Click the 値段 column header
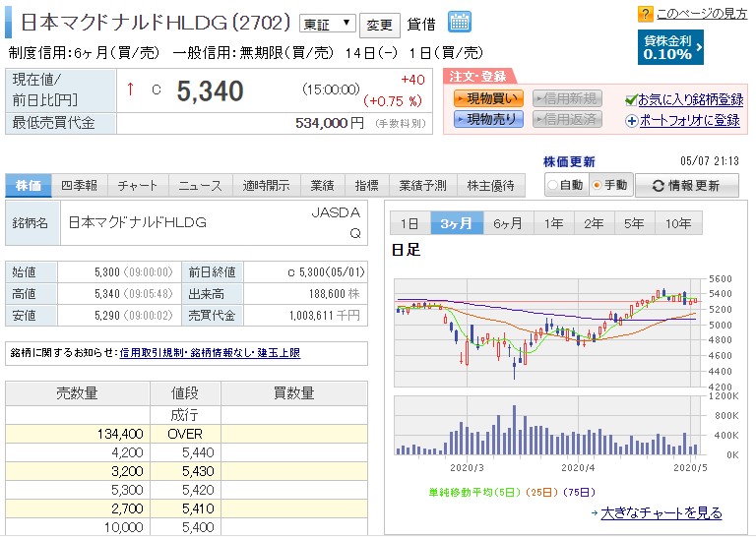Image resolution: width=756 pixels, height=538 pixels. click(x=185, y=393)
